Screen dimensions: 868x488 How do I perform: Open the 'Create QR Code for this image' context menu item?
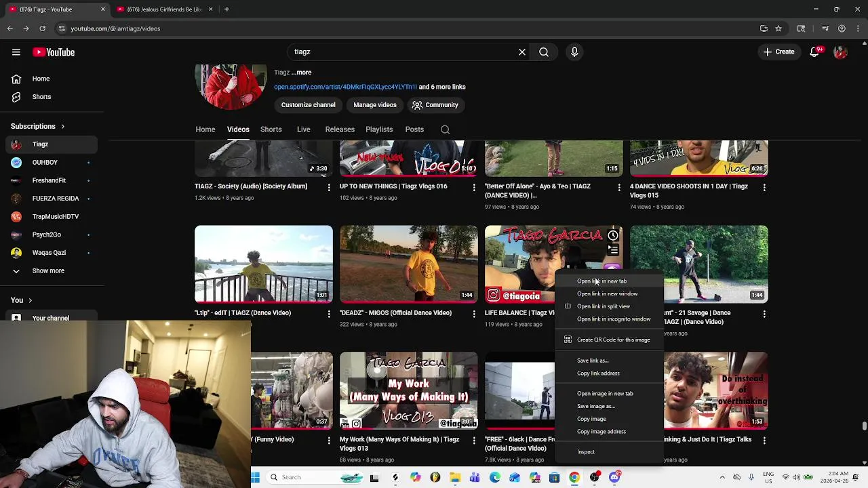pos(609,340)
